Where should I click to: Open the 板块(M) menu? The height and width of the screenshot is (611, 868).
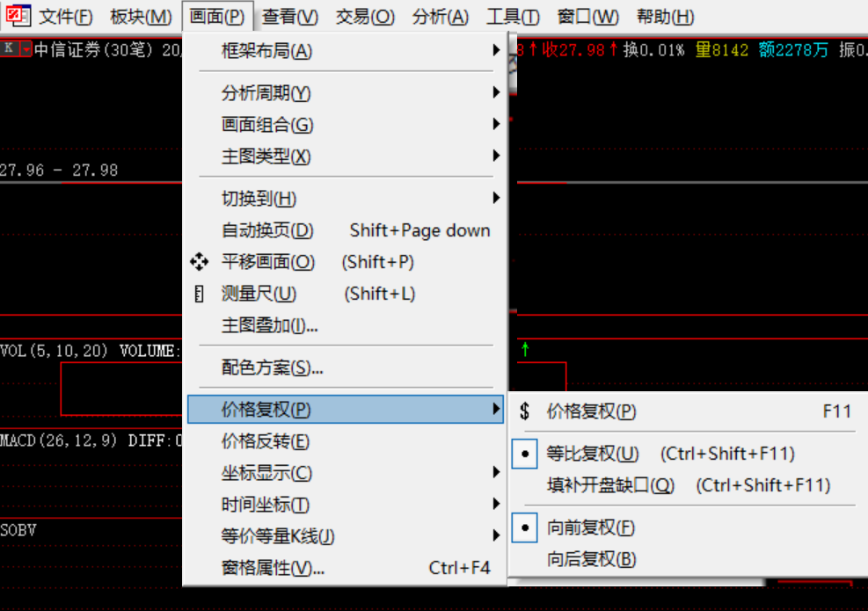pos(141,17)
